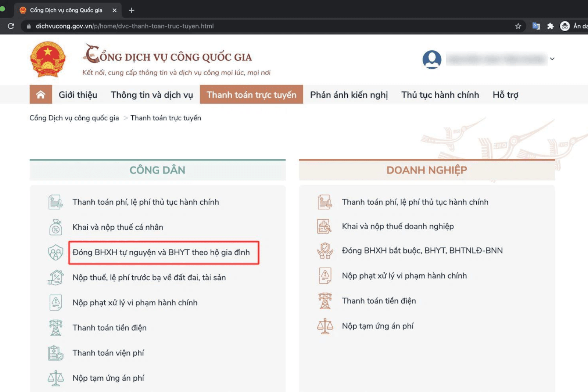
Task: Bookmark this page with the star icon
Action: coord(518,26)
